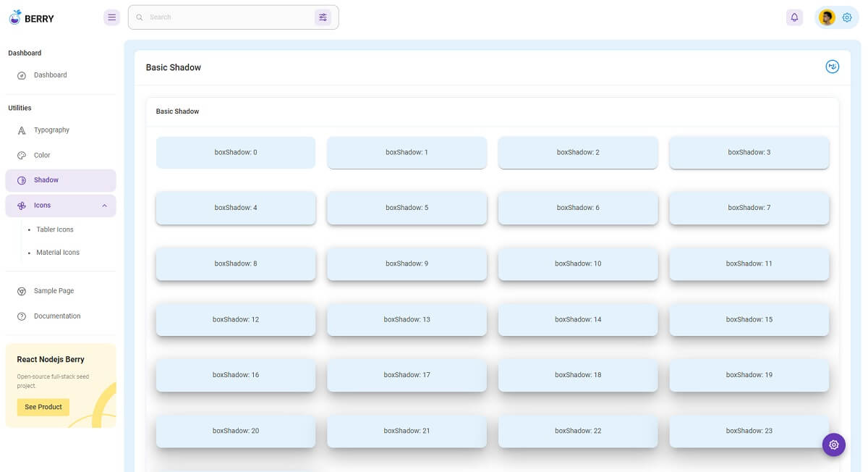This screenshot has height=472, width=868.
Task: Open the Documentation link
Action: 57,316
